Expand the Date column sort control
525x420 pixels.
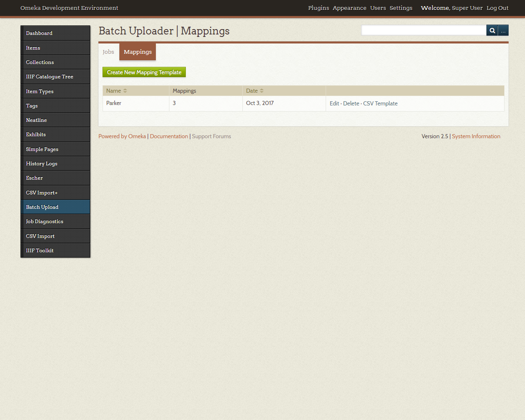click(x=262, y=91)
